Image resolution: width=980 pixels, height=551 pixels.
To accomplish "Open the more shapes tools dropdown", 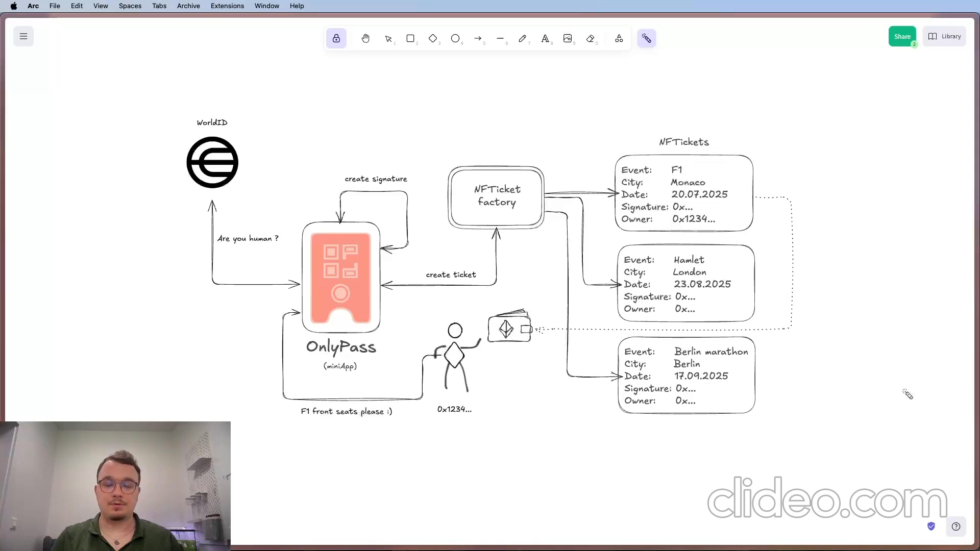I will [x=619, y=38].
